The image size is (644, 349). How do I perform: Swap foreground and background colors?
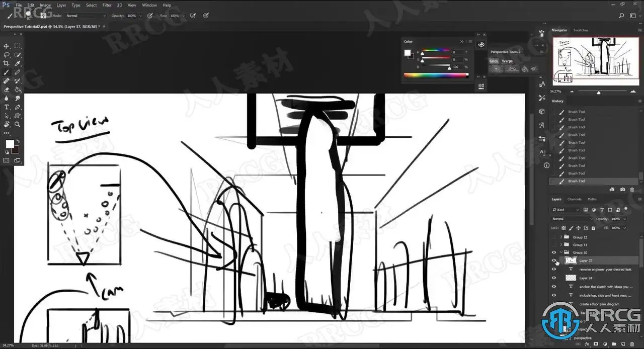pos(17,140)
